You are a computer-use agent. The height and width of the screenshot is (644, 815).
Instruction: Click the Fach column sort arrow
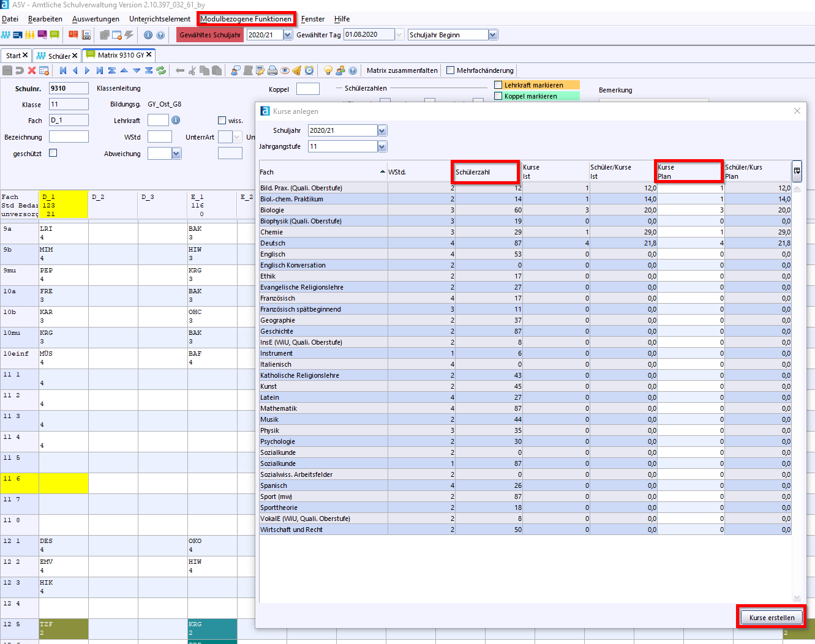383,172
